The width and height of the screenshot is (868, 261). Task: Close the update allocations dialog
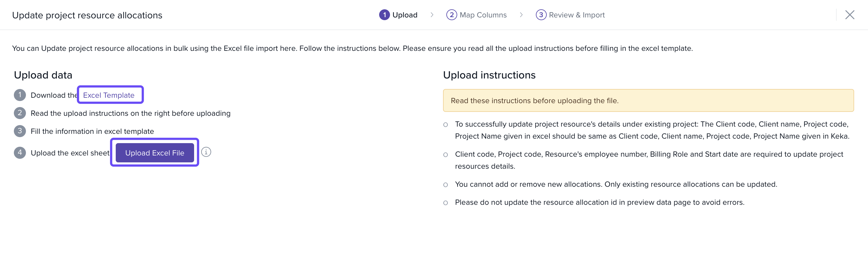tap(850, 15)
